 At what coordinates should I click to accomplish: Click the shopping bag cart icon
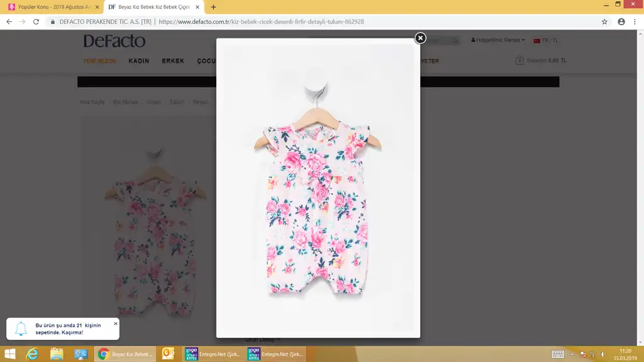[519, 60]
